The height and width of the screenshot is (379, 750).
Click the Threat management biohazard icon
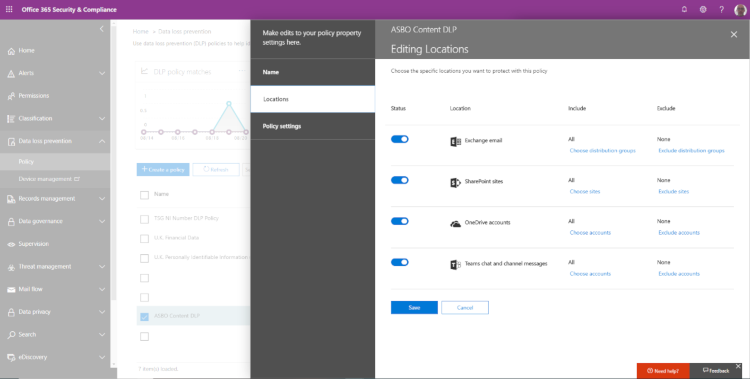click(x=11, y=267)
